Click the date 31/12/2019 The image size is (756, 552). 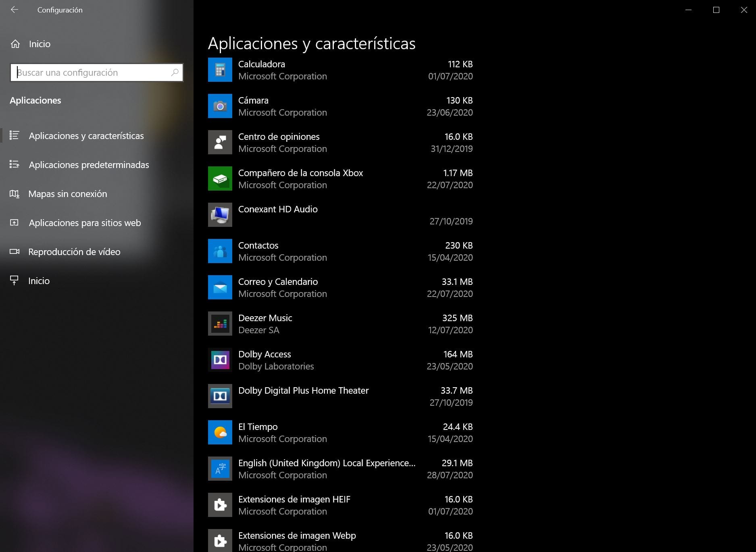(x=452, y=149)
